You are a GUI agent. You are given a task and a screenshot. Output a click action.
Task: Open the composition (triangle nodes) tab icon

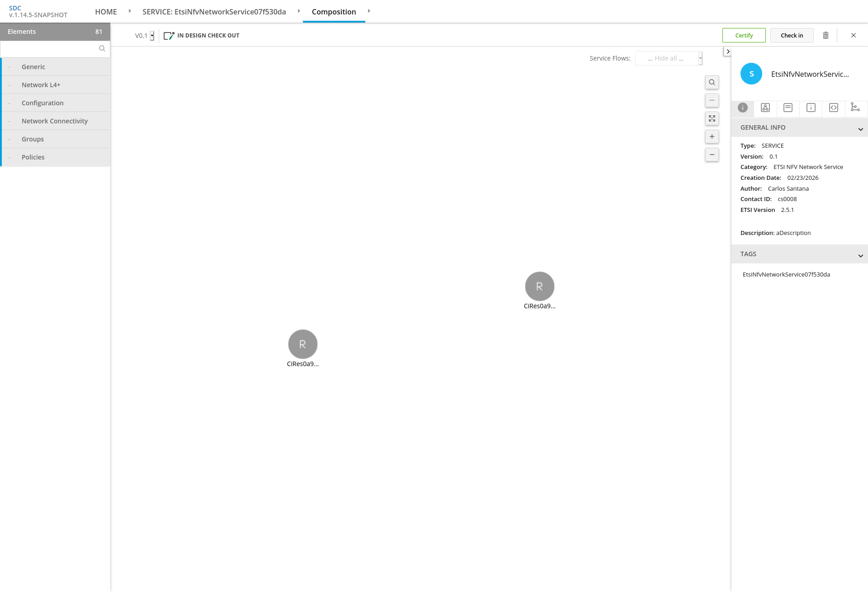(x=765, y=108)
